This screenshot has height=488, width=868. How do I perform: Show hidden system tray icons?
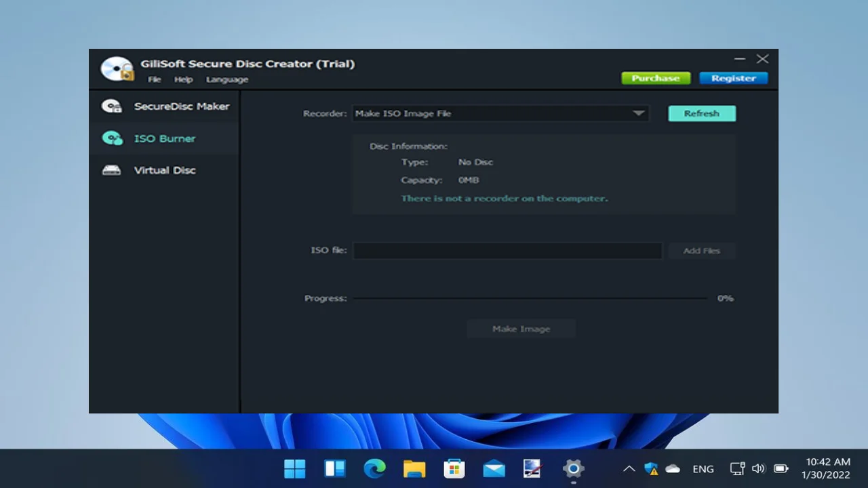pos(629,468)
